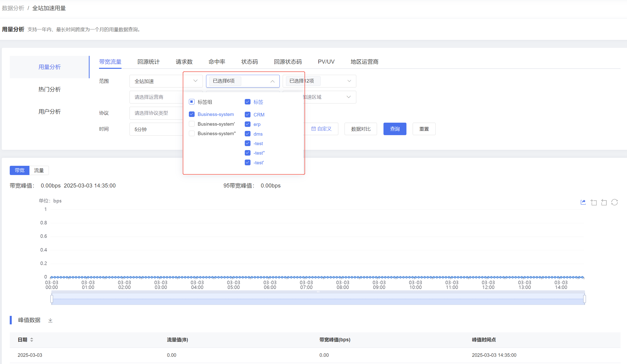Click the 查询 button

coord(395,129)
